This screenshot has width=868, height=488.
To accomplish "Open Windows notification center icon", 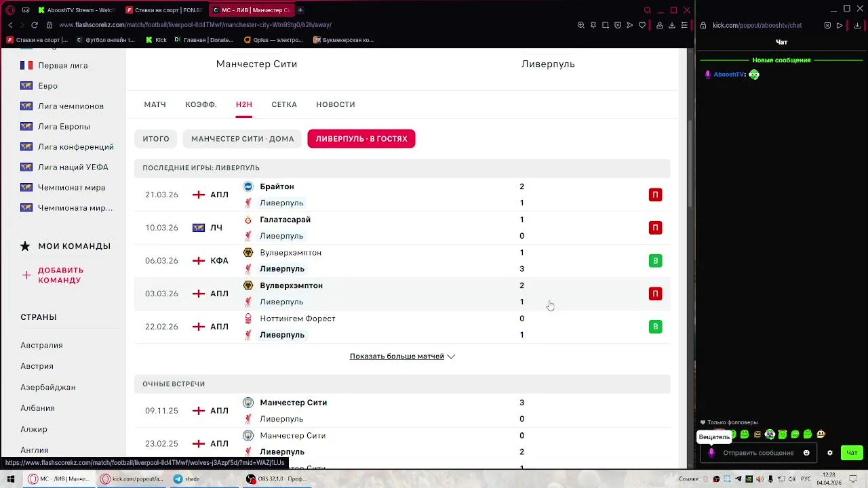I will [854, 479].
